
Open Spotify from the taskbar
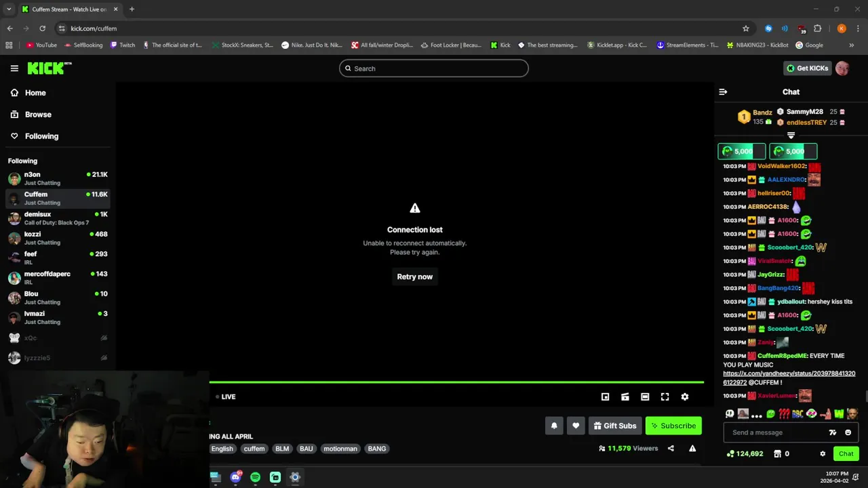click(255, 477)
